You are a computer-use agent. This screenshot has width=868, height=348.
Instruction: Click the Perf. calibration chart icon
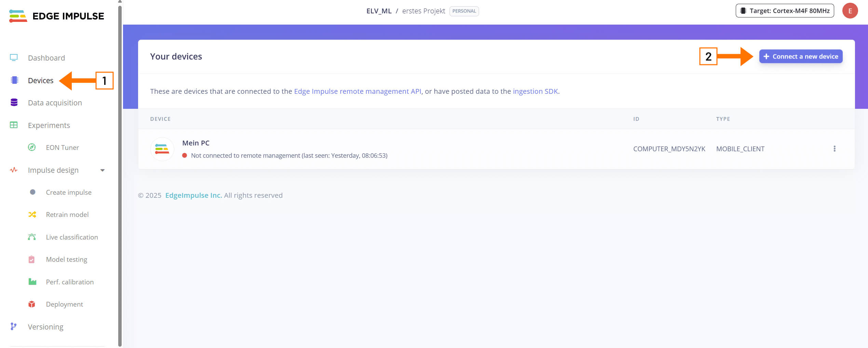tap(32, 282)
